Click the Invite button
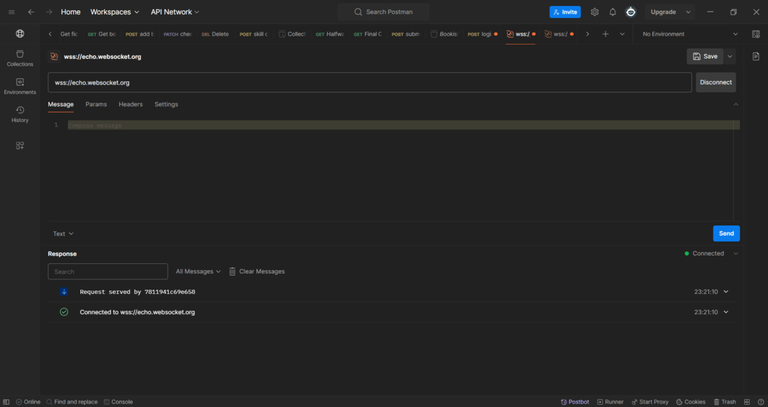768x407 pixels. coord(565,12)
